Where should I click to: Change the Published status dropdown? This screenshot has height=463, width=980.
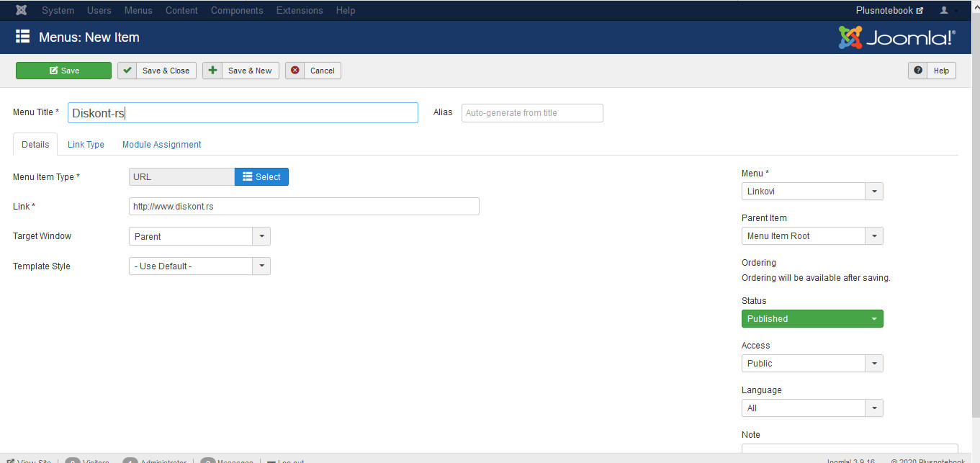pos(812,319)
